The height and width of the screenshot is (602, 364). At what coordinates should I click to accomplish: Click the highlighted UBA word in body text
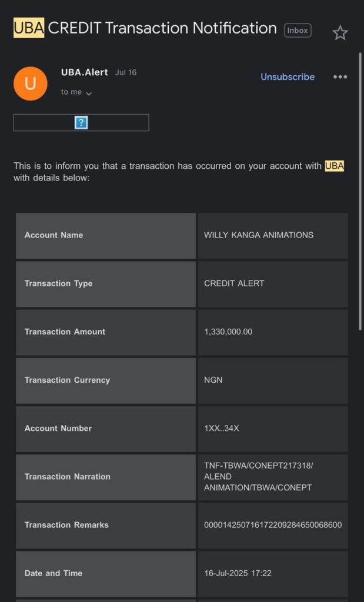pyautogui.click(x=334, y=166)
